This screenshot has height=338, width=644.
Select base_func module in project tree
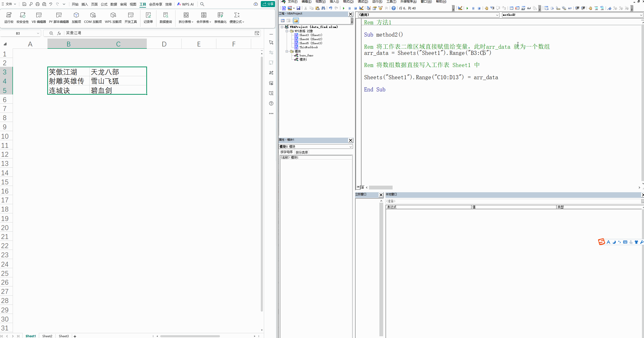tap(306, 55)
